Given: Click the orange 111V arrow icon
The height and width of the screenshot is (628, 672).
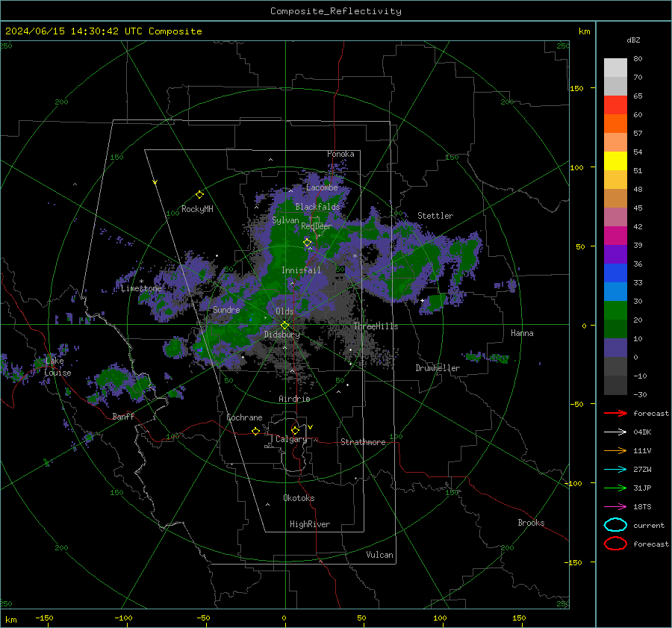Looking at the screenshot, I should click(x=615, y=450).
